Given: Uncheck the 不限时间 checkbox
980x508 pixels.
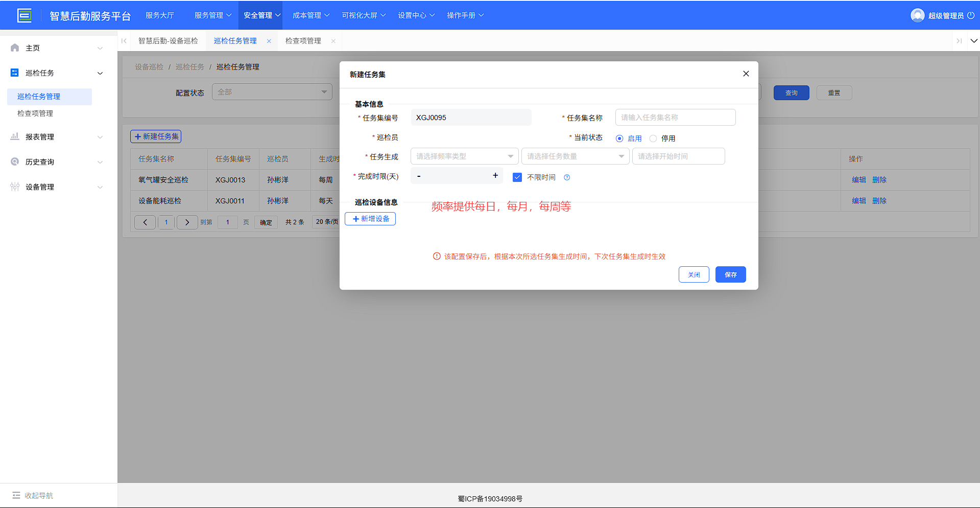Looking at the screenshot, I should click(517, 177).
